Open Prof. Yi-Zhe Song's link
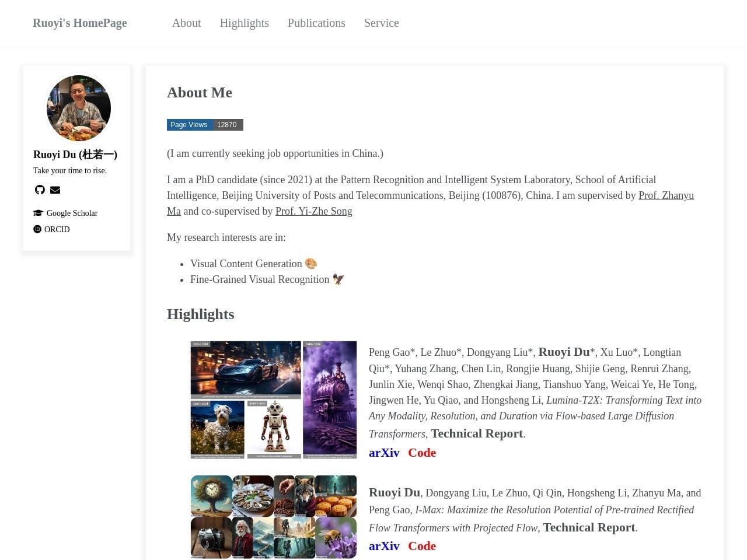This screenshot has width=747, height=560. 313,211
